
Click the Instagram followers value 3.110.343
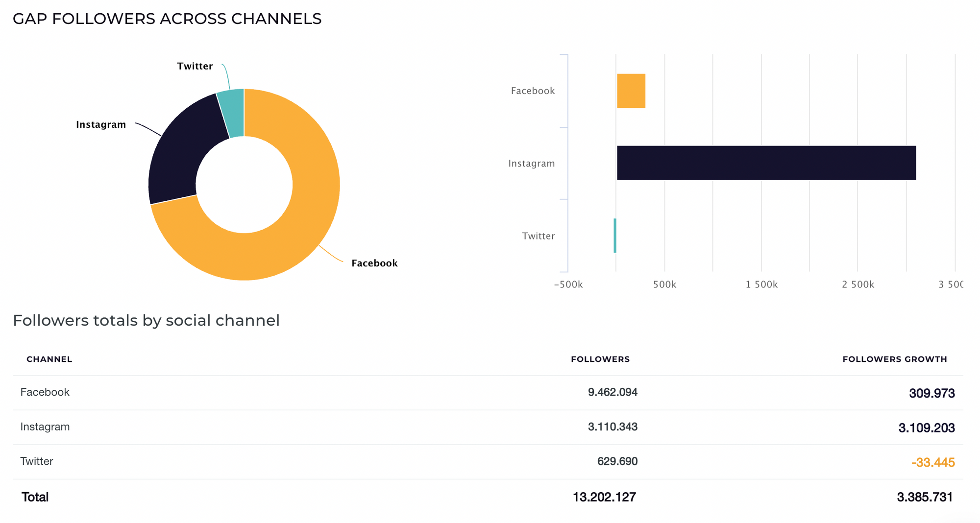612,427
